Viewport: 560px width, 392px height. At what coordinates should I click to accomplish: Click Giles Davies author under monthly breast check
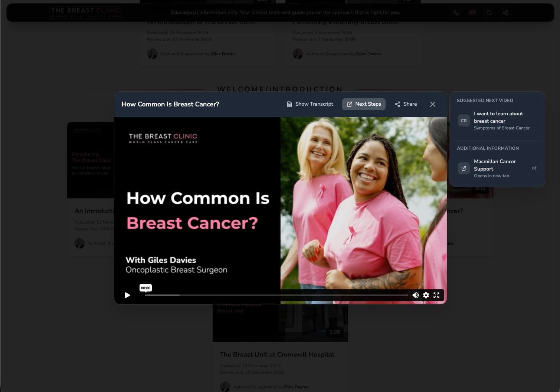pyautogui.click(x=368, y=54)
